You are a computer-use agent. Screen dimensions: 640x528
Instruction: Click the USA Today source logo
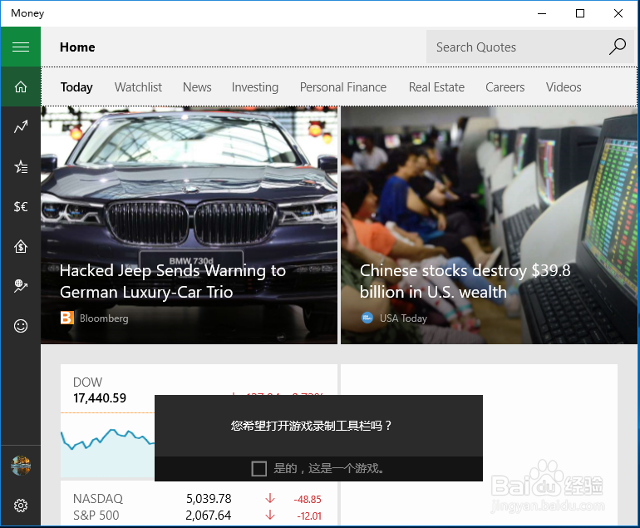click(x=367, y=318)
